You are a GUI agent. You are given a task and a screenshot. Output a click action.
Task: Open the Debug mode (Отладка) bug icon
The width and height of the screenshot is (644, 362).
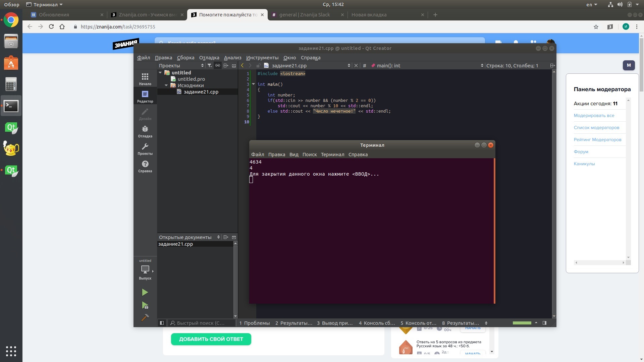[x=145, y=131]
